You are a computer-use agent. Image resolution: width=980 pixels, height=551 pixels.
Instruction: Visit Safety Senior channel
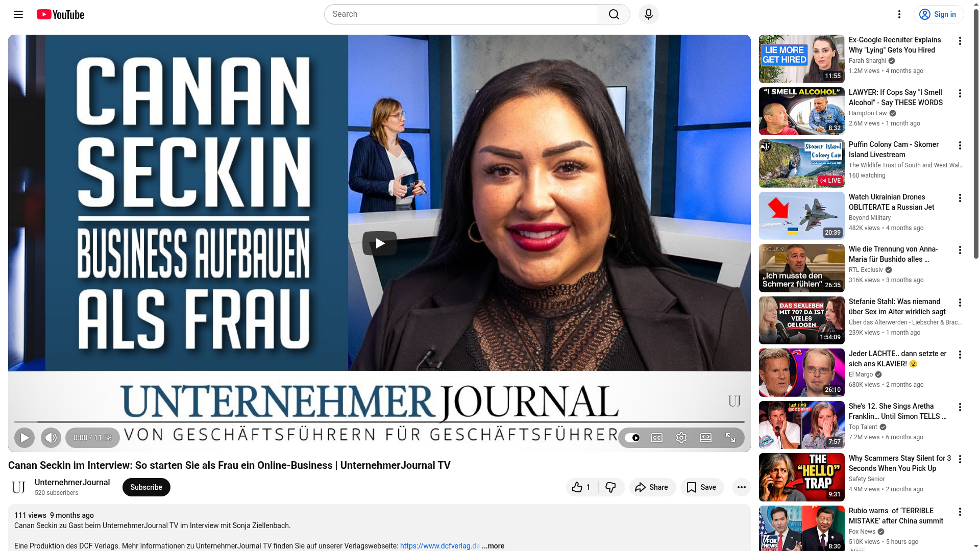point(867,479)
